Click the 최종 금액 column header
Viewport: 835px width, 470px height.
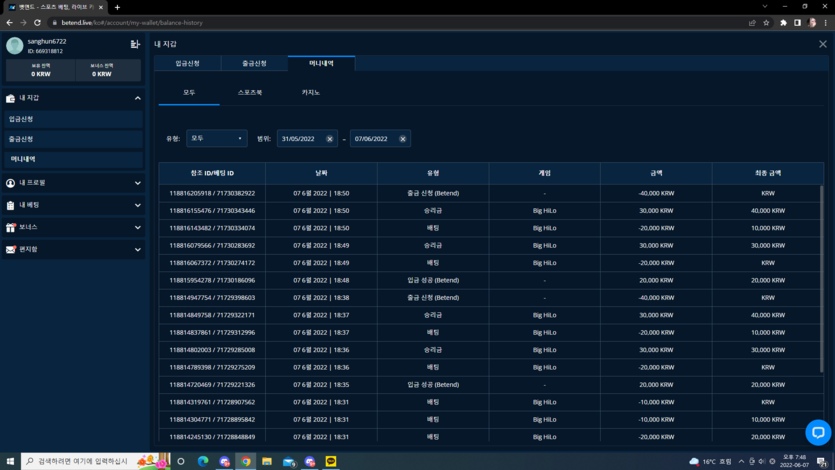pos(768,173)
